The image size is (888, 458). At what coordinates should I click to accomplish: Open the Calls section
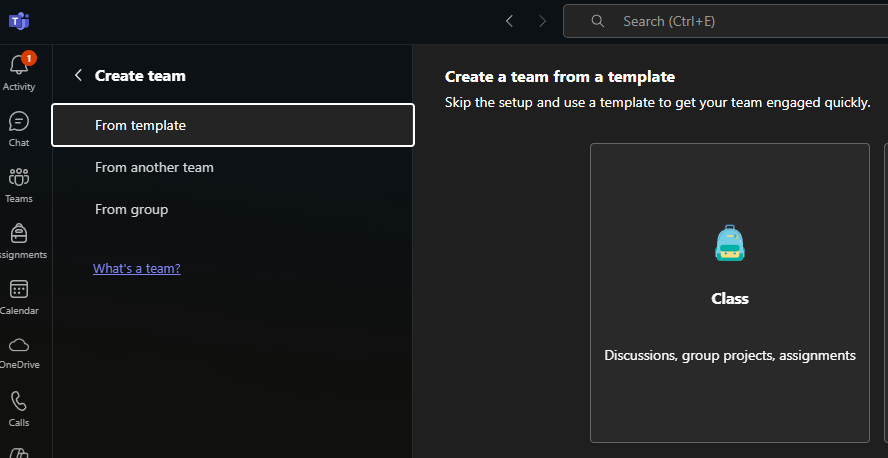tap(18, 408)
